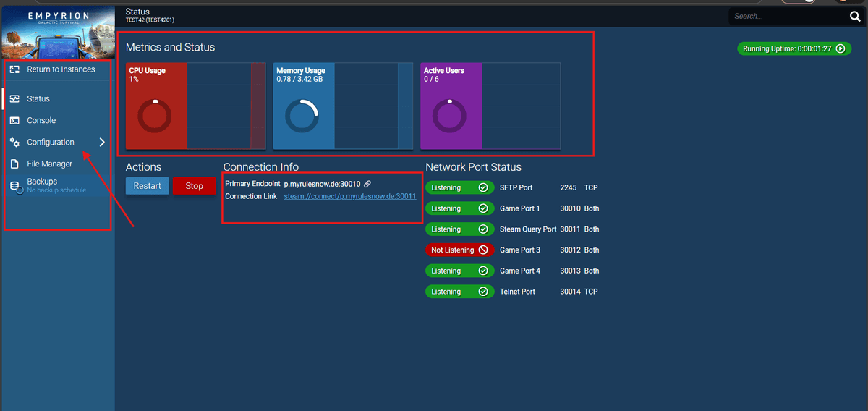
Task: Click the Active Users history graph
Action: (x=521, y=106)
